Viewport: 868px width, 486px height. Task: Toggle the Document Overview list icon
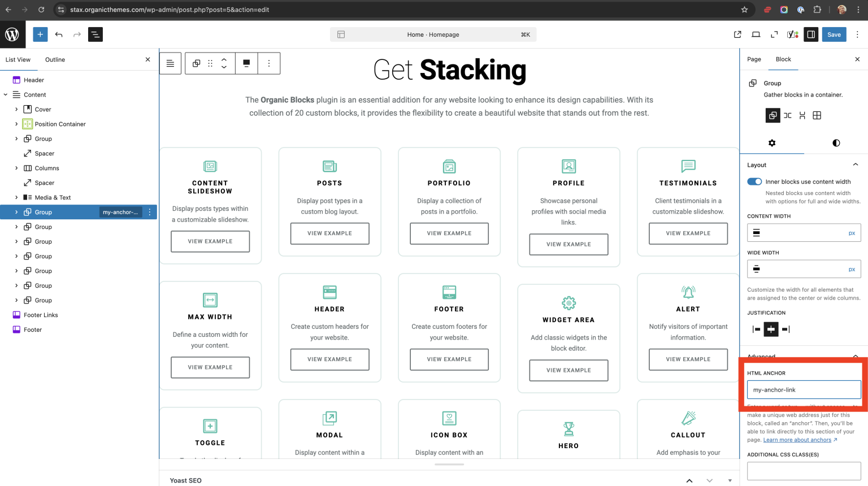pyautogui.click(x=96, y=34)
